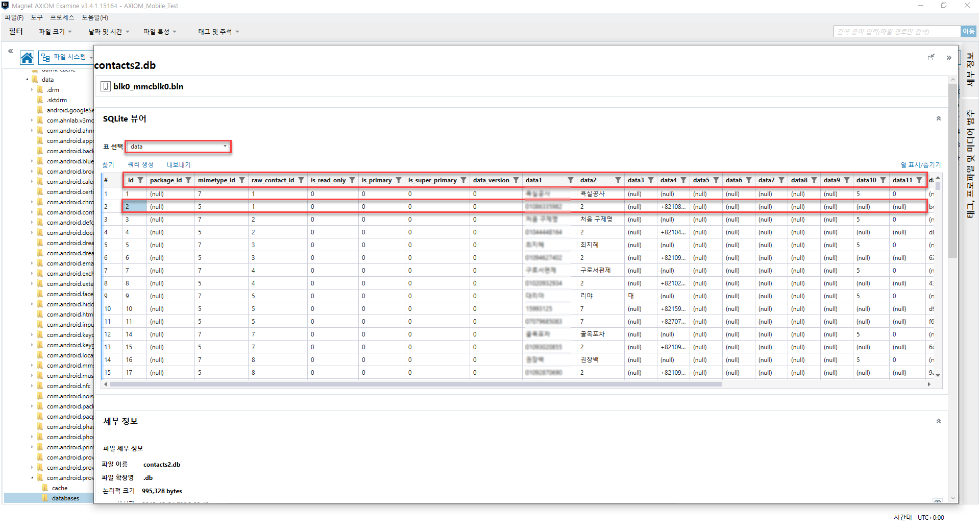
Task: Filter the mimetype_id column
Action: [x=242, y=180]
